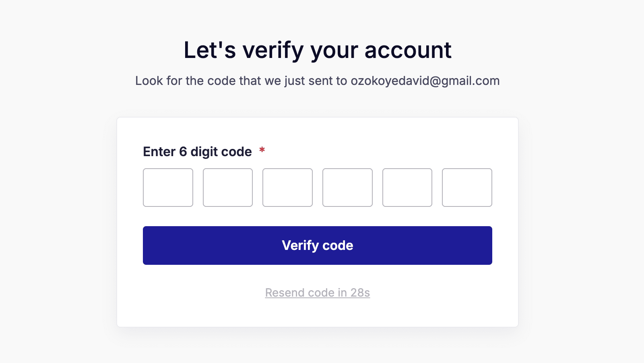Viewport: 644px width, 363px height.
Task: Click the first digit input box
Action: 168,188
